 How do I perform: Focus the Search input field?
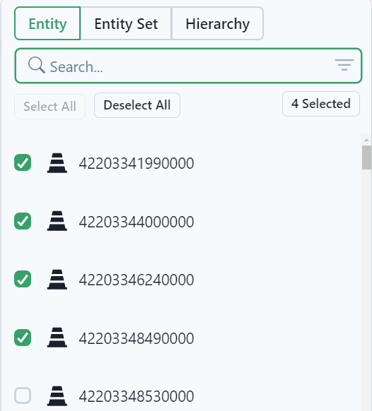pyautogui.click(x=188, y=66)
